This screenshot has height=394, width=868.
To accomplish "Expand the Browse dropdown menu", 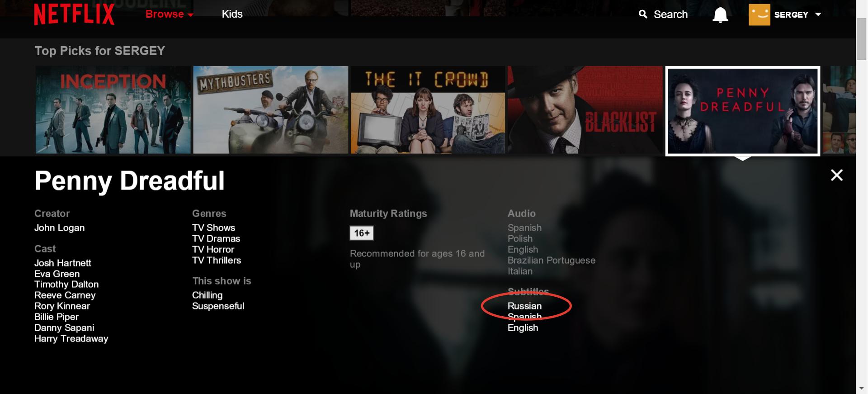I will pos(170,14).
